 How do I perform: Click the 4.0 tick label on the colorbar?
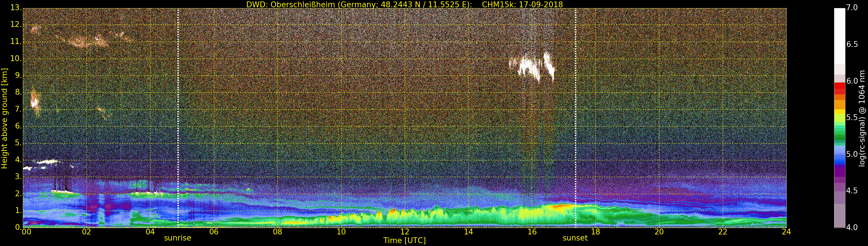[852, 227]
